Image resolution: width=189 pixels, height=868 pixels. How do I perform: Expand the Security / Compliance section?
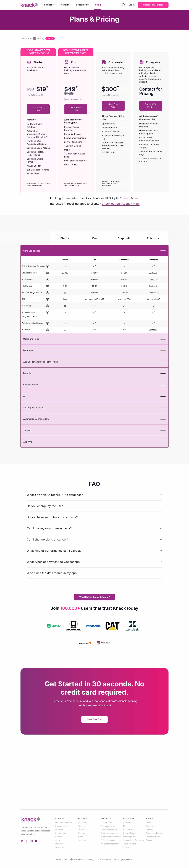pyautogui.click(x=163, y=408)
